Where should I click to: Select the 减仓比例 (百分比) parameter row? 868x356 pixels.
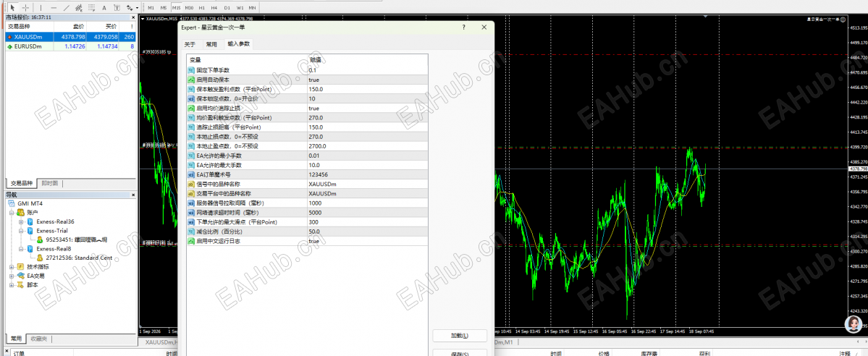pos(307,232)
